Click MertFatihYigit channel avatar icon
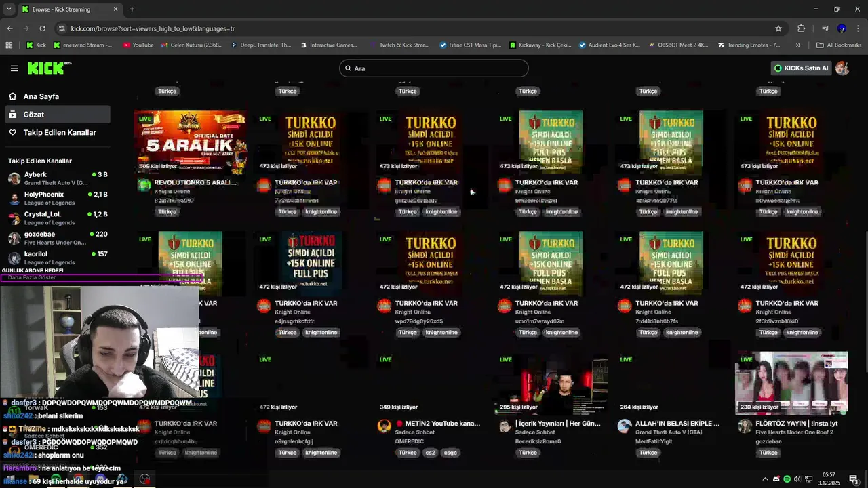 [x=625, y=426]
